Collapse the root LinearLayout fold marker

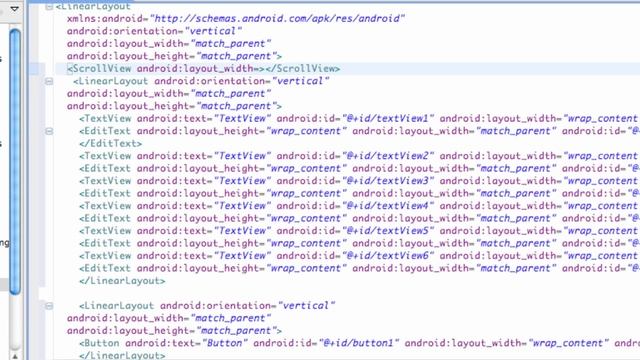(49, 7)
